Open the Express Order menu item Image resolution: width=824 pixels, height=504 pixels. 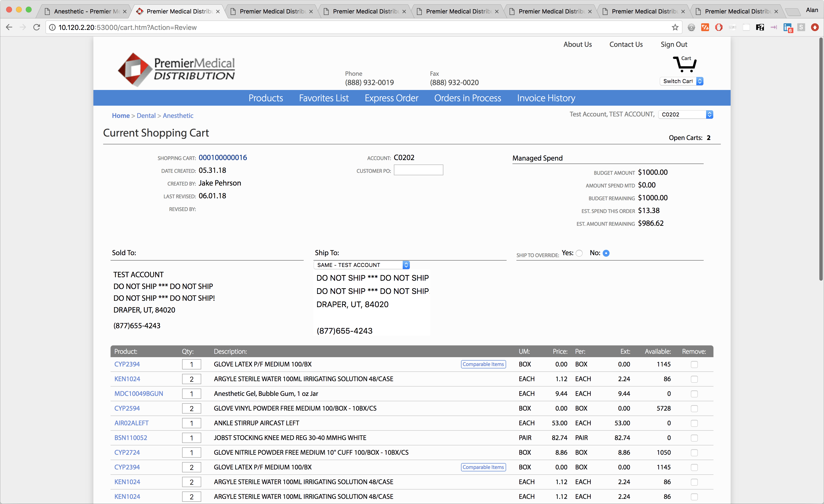coord(391,98)
